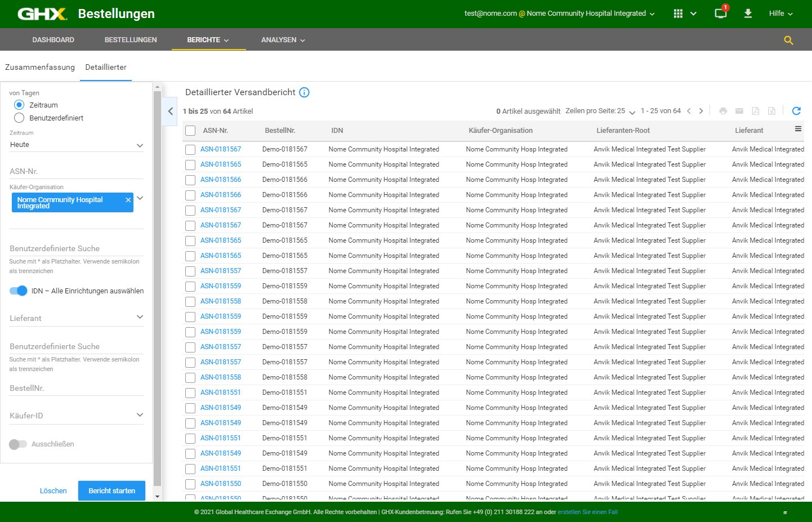812x522 pixels.
Task: Open the first ASN-0181557 link
Action: click(221, 271)
